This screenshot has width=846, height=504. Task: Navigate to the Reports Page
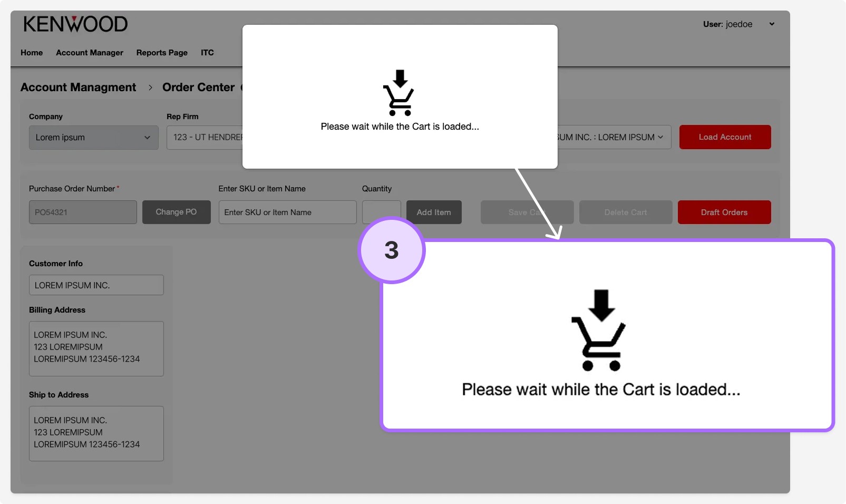point(161,53)
